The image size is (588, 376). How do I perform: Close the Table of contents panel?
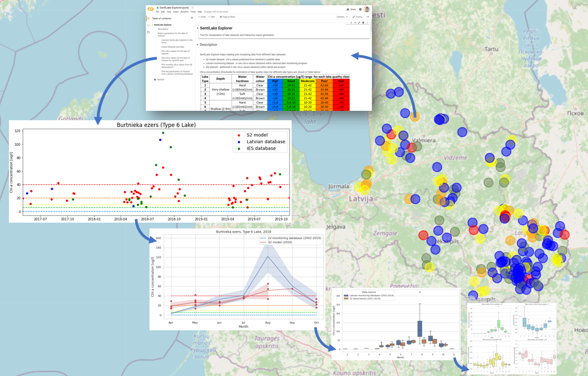pos(192,18)
